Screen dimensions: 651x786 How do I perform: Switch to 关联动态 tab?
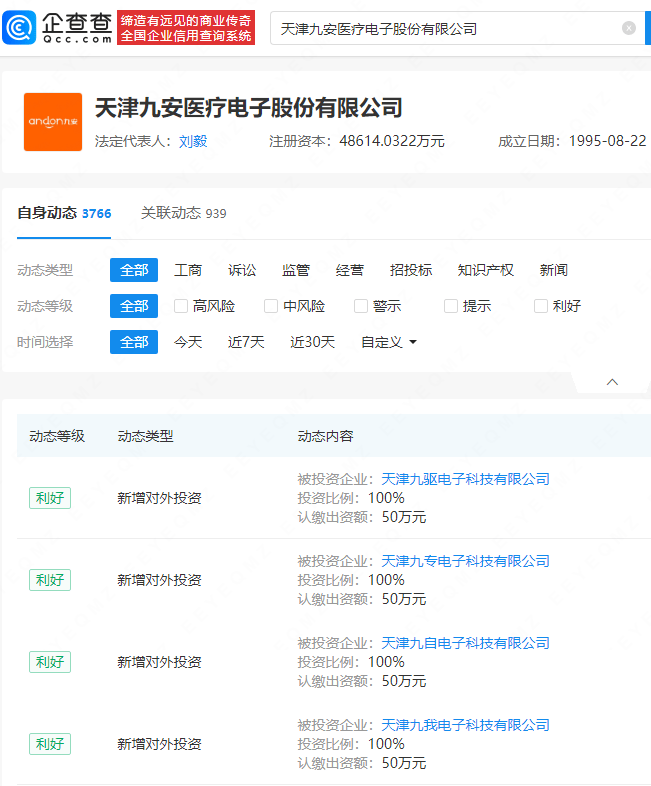pyautogui.click(x=183, y=213)
